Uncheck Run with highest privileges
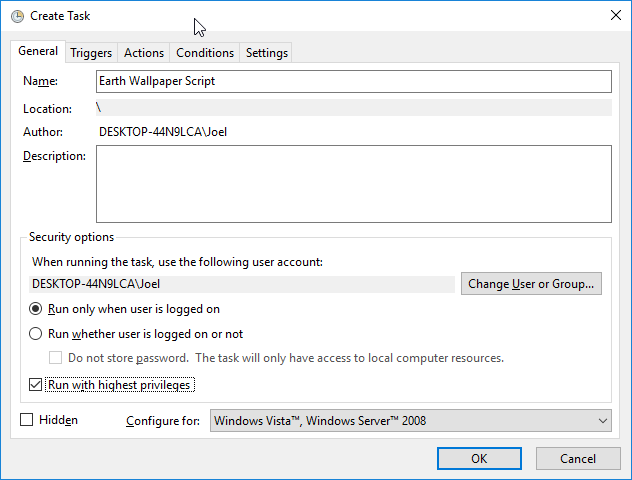 click(x=36, y=385)
